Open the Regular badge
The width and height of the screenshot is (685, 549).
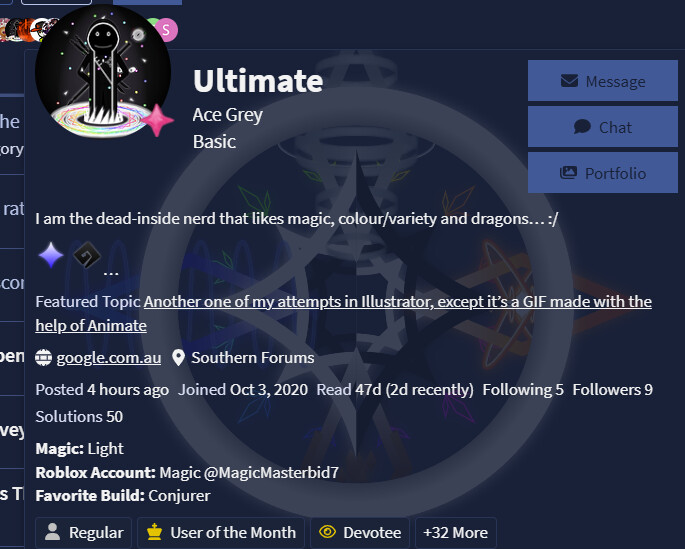[83, 533]
